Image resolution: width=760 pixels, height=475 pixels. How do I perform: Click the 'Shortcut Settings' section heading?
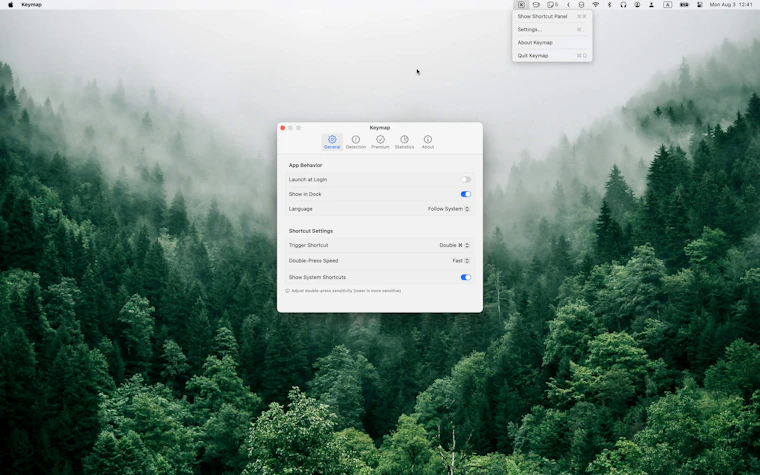(x=311, y=231)
